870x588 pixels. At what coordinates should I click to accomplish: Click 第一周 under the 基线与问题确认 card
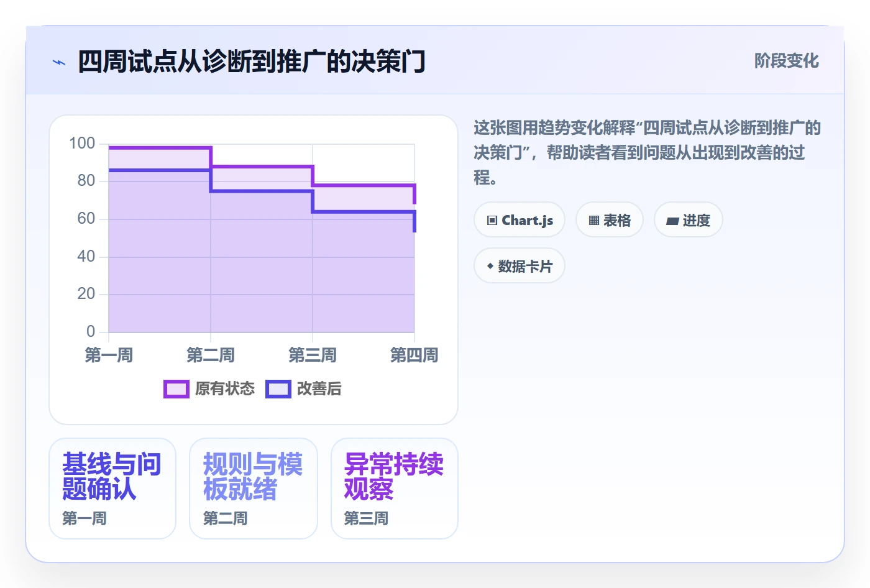click(85, 518)
